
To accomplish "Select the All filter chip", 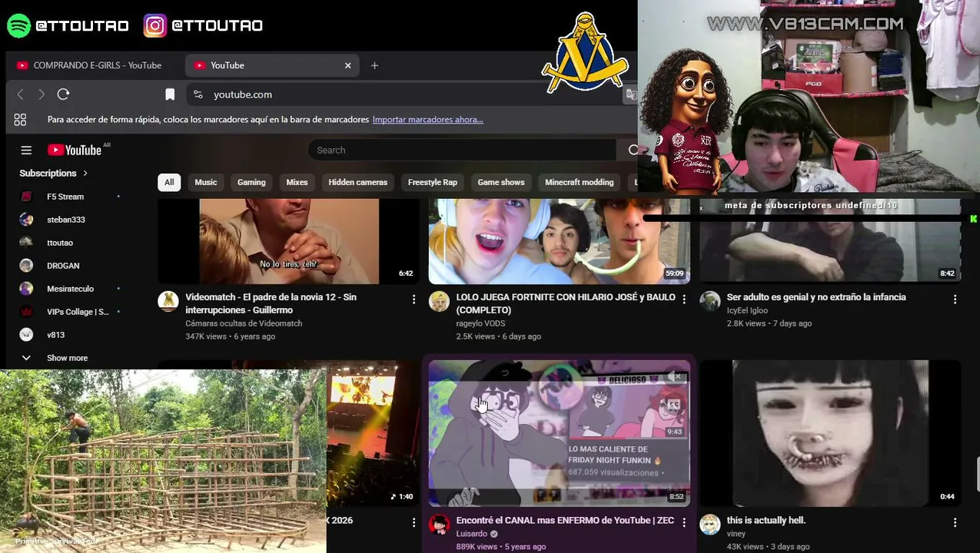I will pyautogui.click(x=169, y=182).
